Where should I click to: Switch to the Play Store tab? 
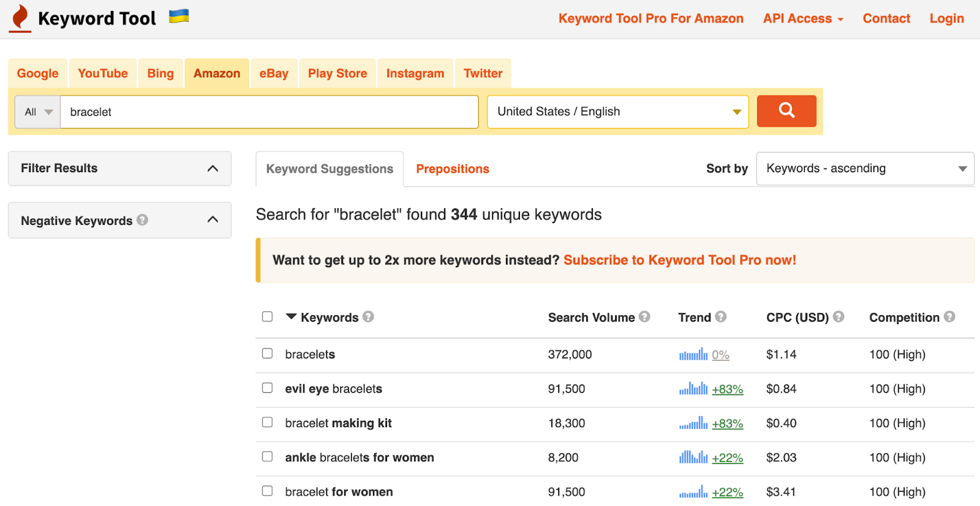point(337,74)
